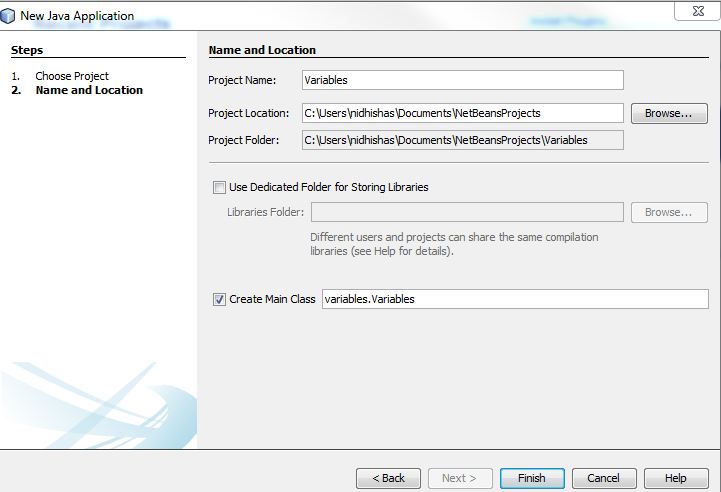The image size is (721, 492).
Task: Cancel the new project wizard
Action: pyautogui.click(x=603, y=478)
